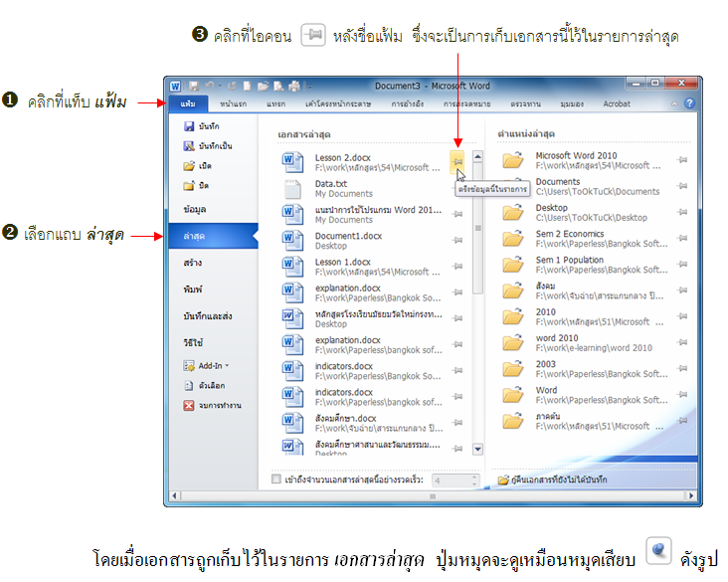Pin สังคมศึกษา.docx to recent list
Screen dimensions: 728x582
click(x=457, y=422)
